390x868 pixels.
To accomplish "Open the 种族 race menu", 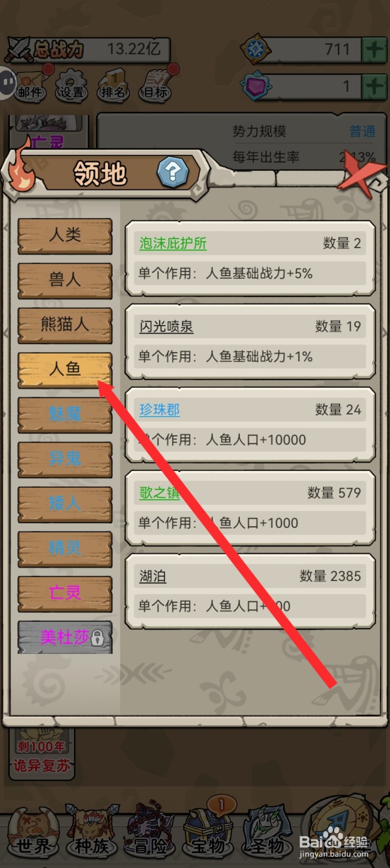I will point(92,832).
